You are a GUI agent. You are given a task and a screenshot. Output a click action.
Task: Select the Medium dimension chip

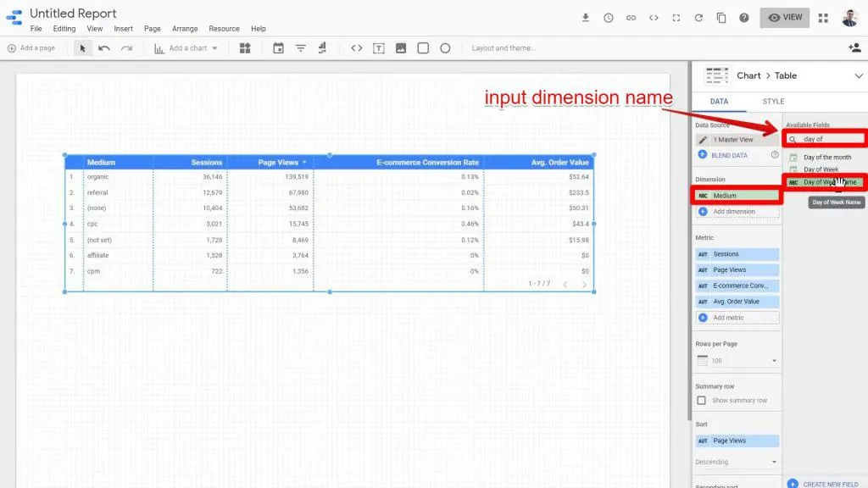pos(737,194)
